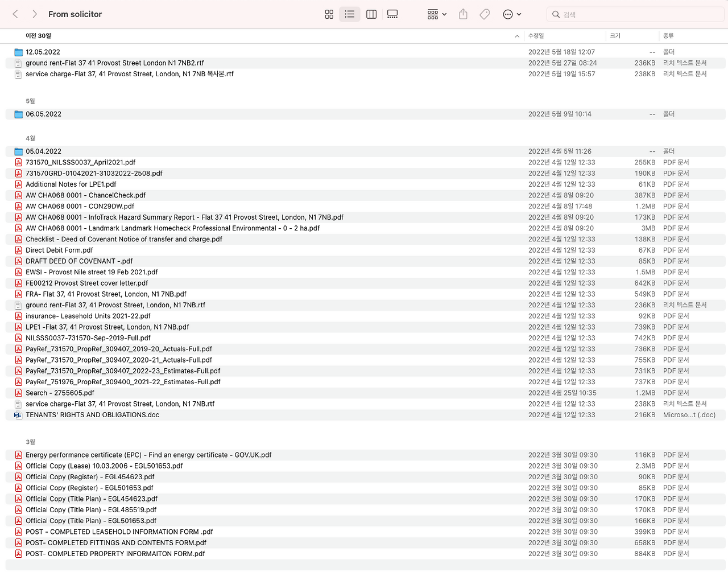This screenshot has height=572, width=728.
Task: Click PDF icon of 731570_NILSSS0037_April2021.pdf
Action: (x=19, y=162)
